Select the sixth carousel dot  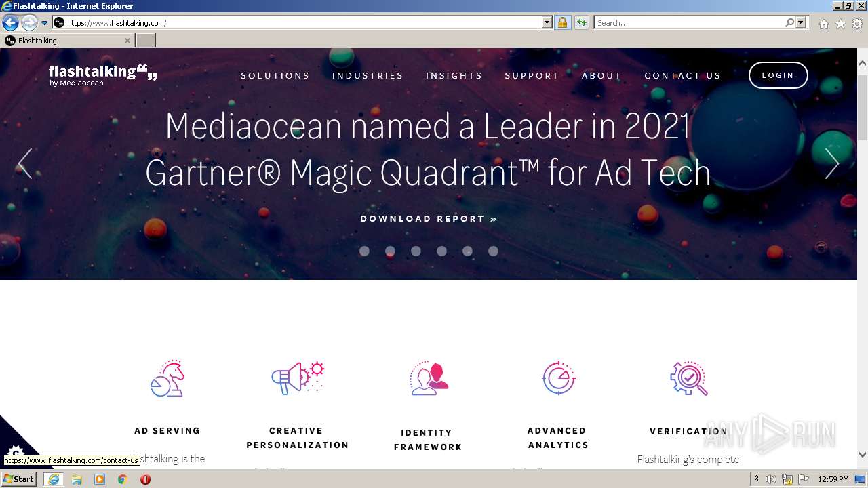coord(493,251)
